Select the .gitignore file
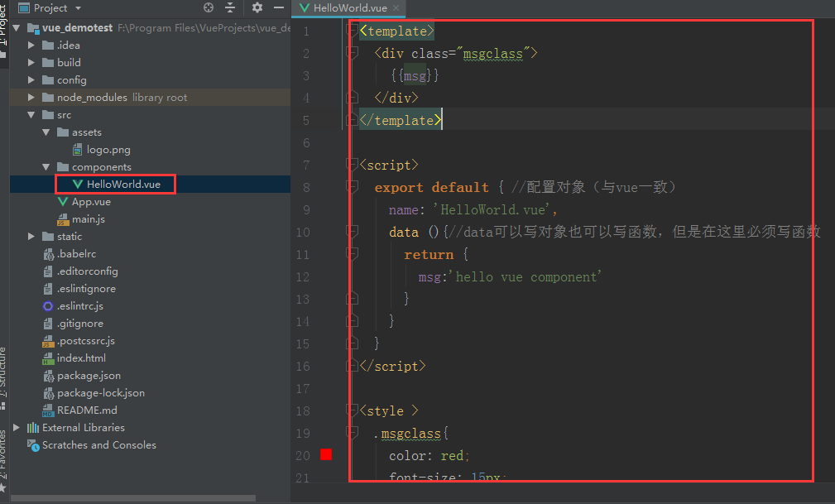Screen dimensions: 835x504 click(x=80, y=324)
